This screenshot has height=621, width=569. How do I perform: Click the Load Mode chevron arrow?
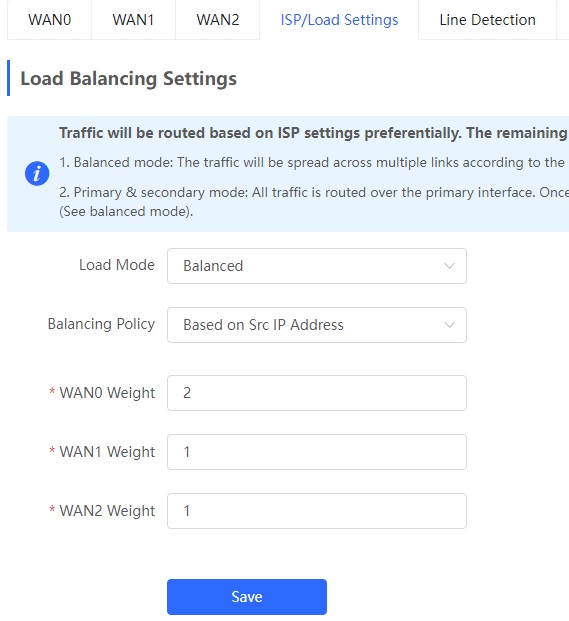[449, 266]
